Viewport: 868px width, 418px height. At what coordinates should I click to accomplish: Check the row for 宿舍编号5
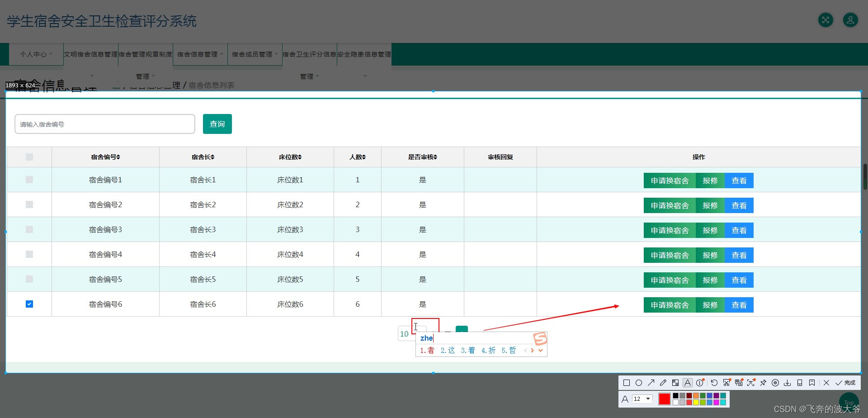[x=29, y=279]
